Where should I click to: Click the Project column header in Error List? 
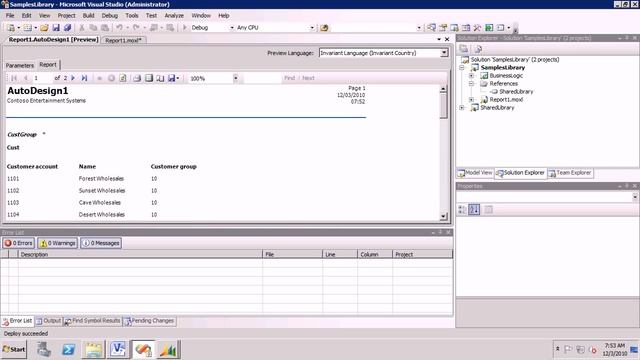422,254
